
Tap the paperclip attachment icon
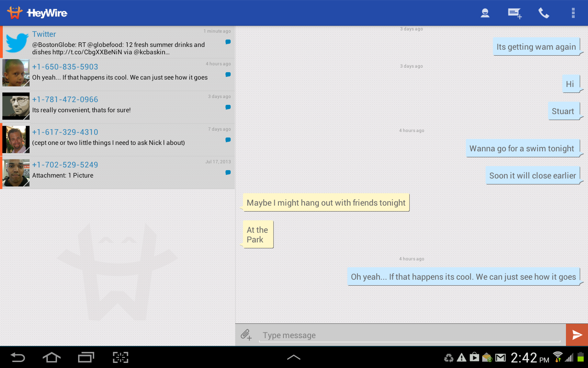coord(246,335)
